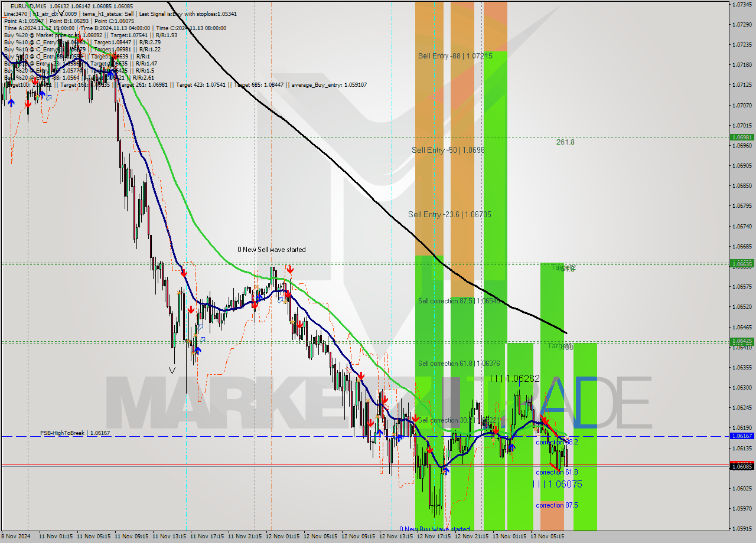Click the 1.06635 green price tag on axis
Screen dimensions: 756x543
coord(742,263)
